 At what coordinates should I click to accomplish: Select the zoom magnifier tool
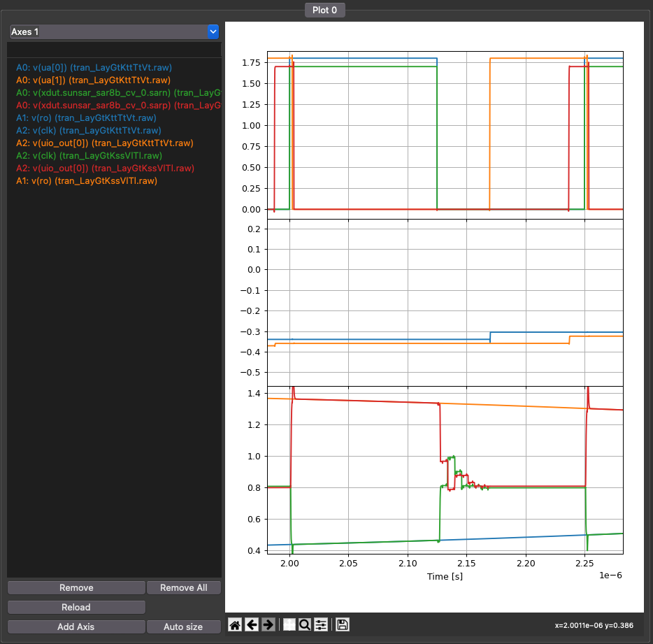click(x=305, y=624)
